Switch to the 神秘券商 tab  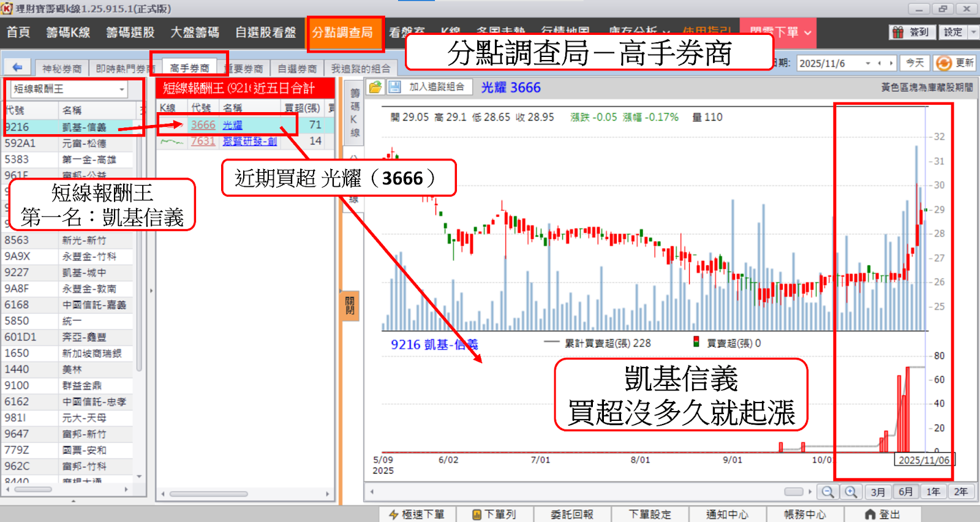(62, 69)
